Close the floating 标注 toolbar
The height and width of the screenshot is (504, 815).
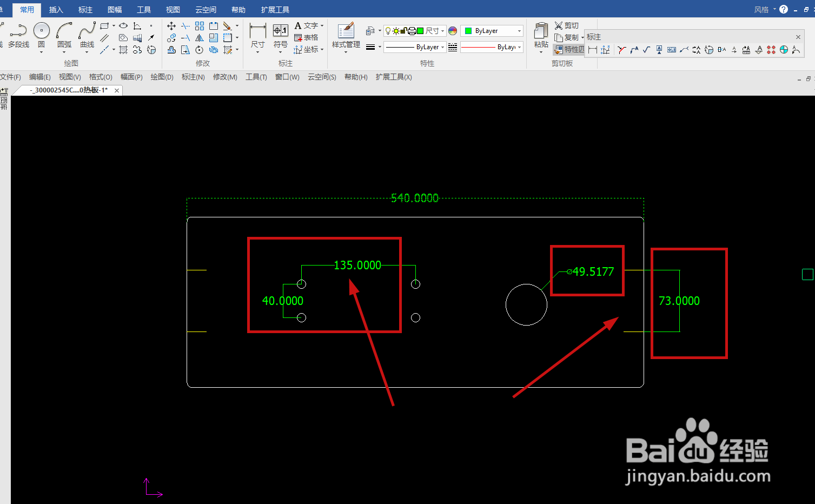(798, 37)
